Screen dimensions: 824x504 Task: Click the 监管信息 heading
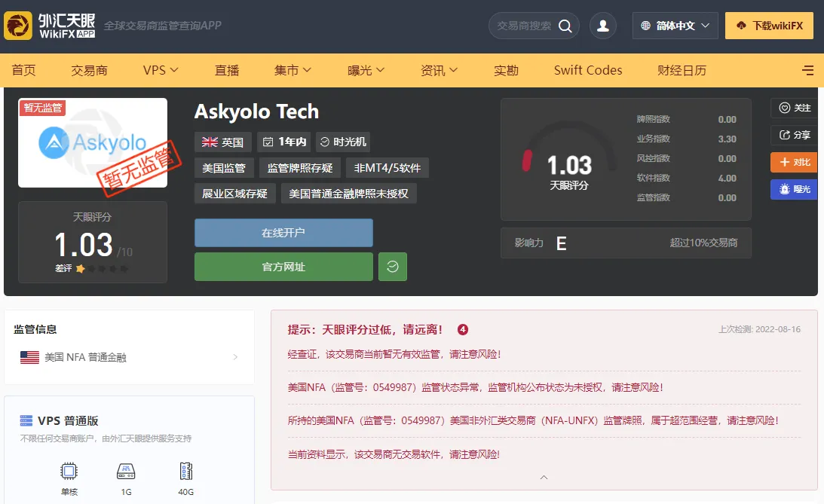pos(35,329)
